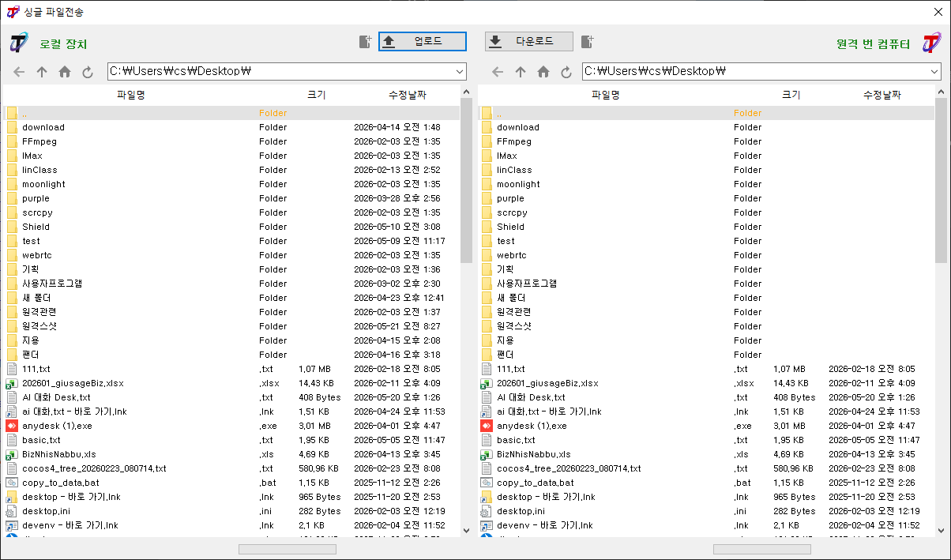Screen dimensions: 951x560
Task: Go up one folder in local pane
Action: pyautogui.click(x=42, y=72)
